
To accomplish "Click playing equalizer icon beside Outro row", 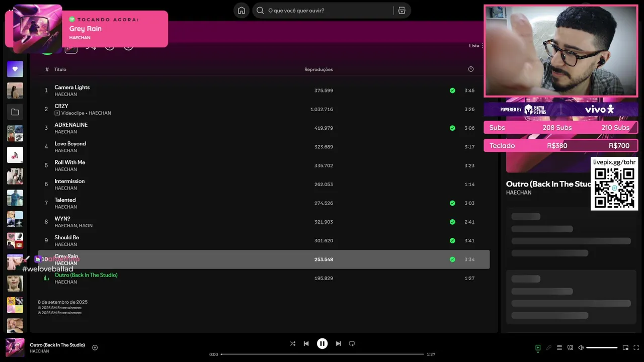I will click(x=46, y=278).
